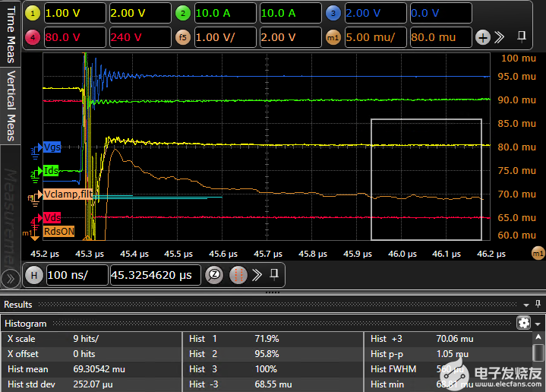Click the m1 measurement trend button
The width and height of the screenshot is (546, 392).
[x=333, y=36]
